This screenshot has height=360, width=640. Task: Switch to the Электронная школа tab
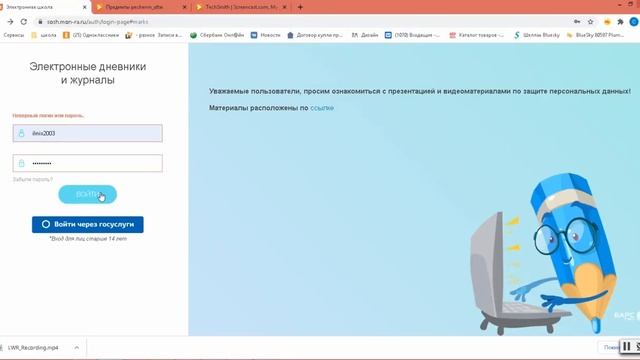pyautogui.click(x=29, y=7)
